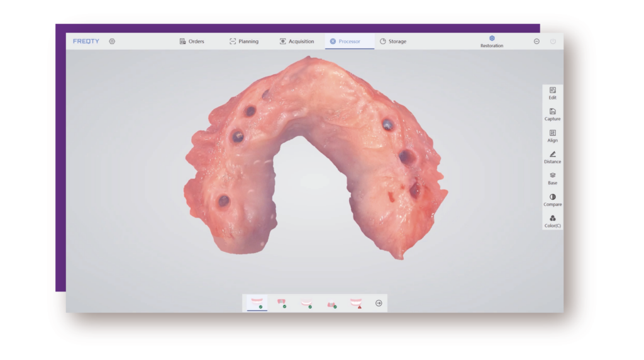Select bite scan thumbnail with red warning
This screenshot has height=360, width=644.
tap(356, 303)
